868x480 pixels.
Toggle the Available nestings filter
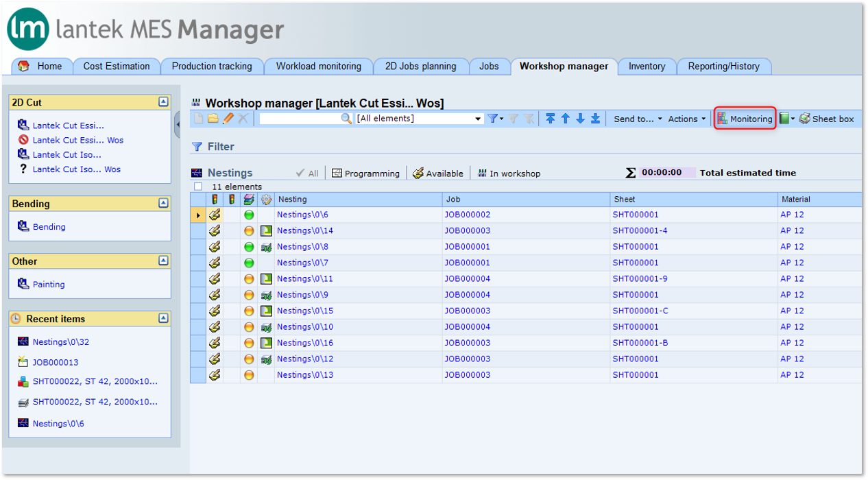(437, 173)
